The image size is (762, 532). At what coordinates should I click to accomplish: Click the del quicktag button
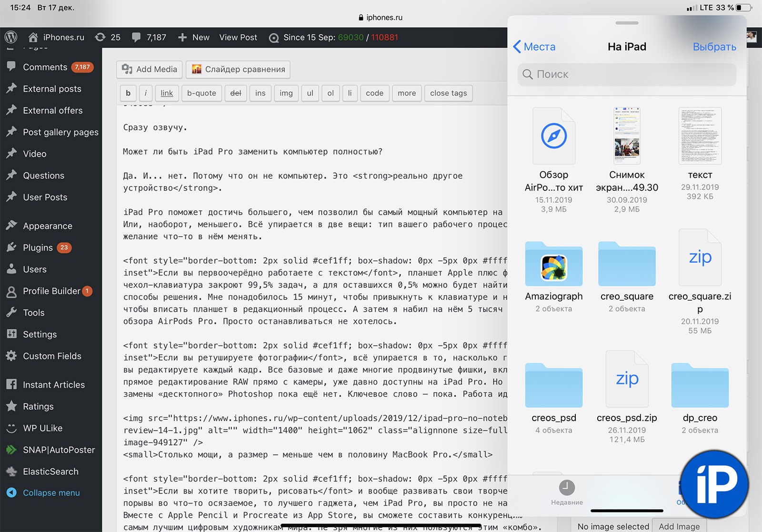click(x=236, y=93)
